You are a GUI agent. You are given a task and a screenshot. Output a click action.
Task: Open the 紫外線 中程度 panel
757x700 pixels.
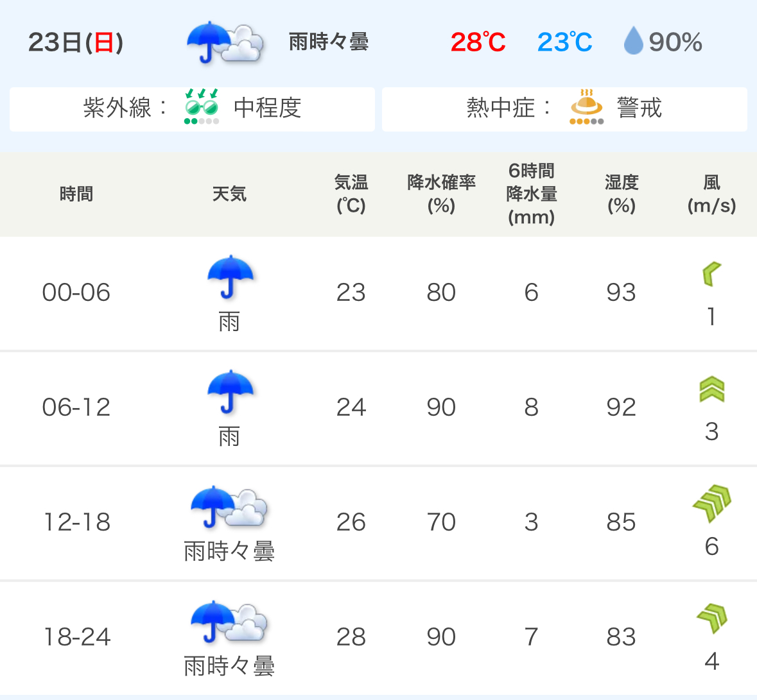[x=192, y=109]
